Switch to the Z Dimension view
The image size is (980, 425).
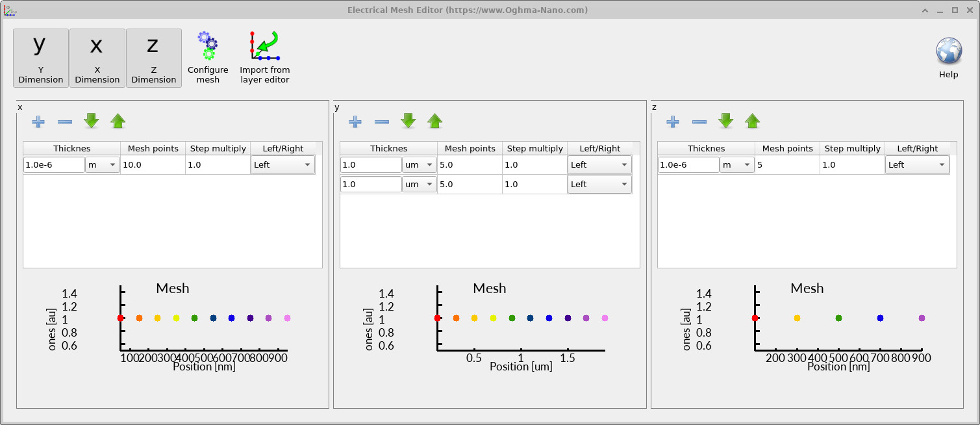pos(154,57)
